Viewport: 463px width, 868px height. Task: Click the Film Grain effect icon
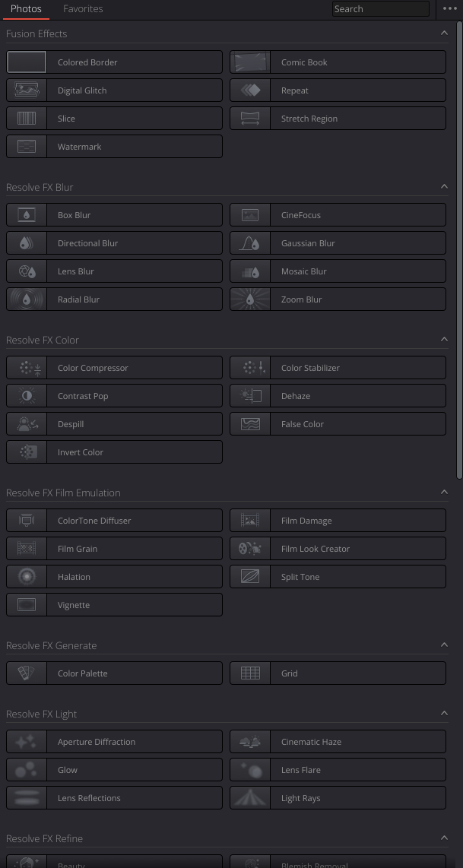coord(27,548)
